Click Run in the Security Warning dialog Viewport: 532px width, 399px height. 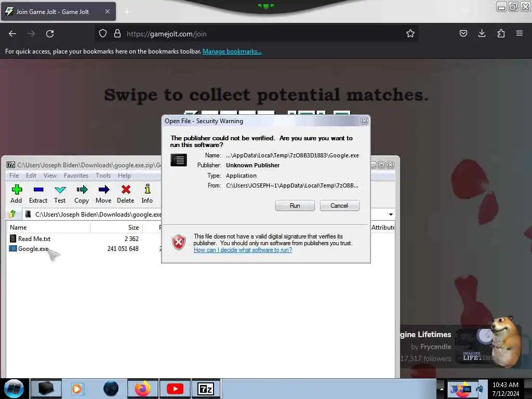point(295,206)
